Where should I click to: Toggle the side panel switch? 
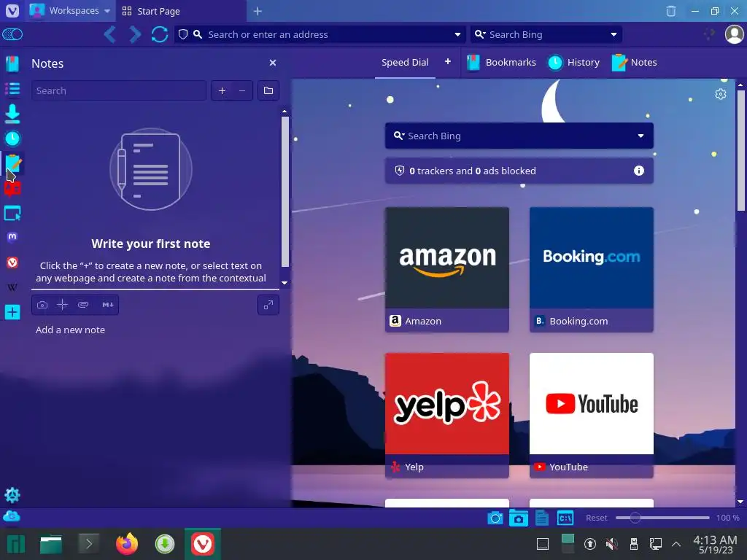point(12,34)
